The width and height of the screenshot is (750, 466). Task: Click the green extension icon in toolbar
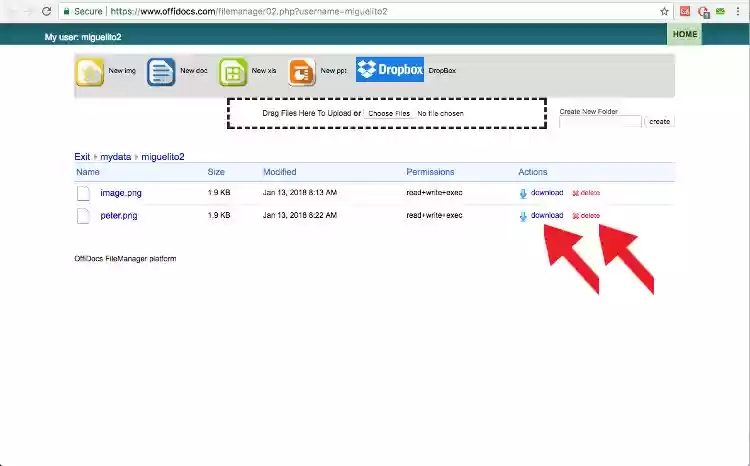[x=720, y=11]
